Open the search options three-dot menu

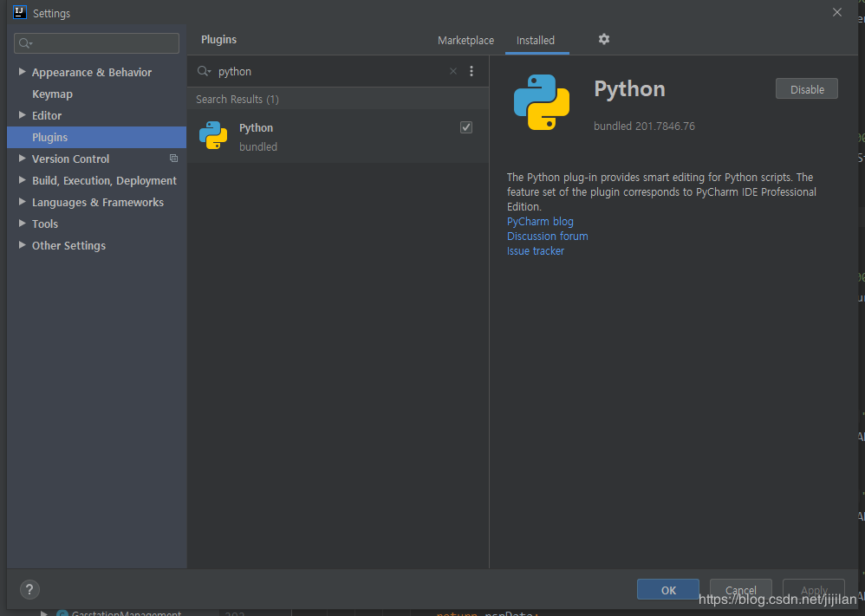point(472,72)
